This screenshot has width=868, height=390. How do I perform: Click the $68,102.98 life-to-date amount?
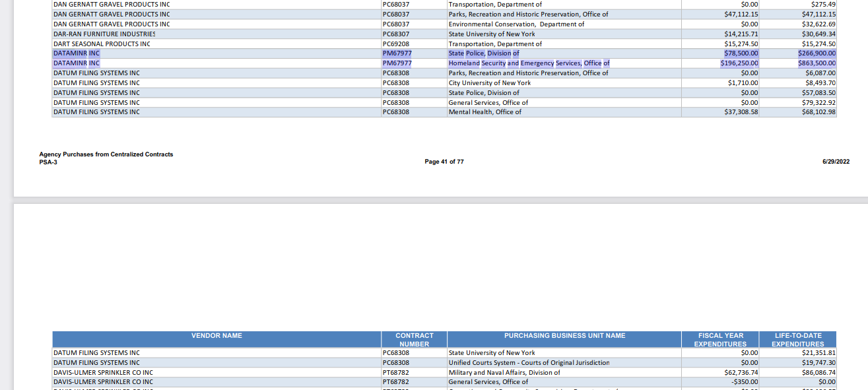818,112
